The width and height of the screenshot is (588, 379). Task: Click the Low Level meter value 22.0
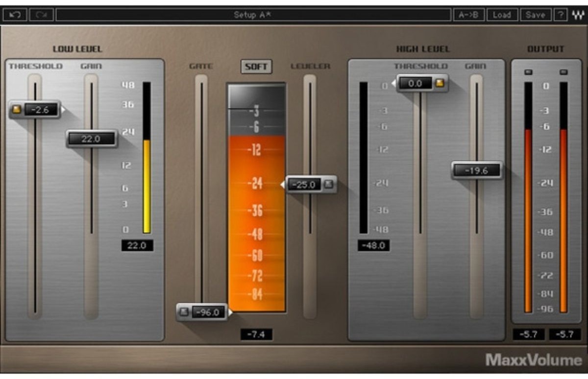tap(137, 245)
